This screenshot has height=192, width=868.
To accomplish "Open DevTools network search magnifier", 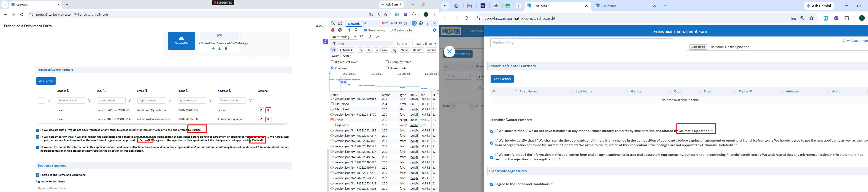I will pos(357,30).
